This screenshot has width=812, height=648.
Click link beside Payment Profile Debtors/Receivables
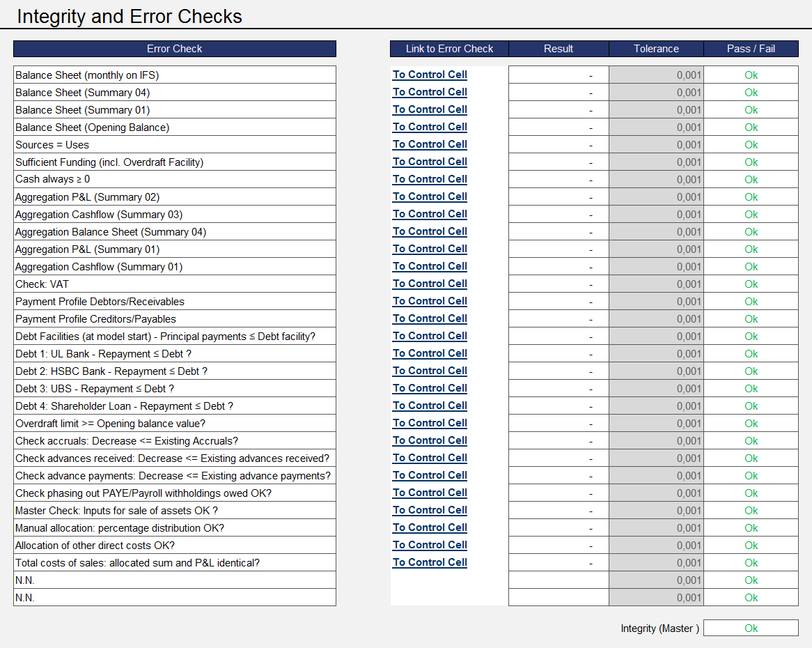[x=430, y=301]
